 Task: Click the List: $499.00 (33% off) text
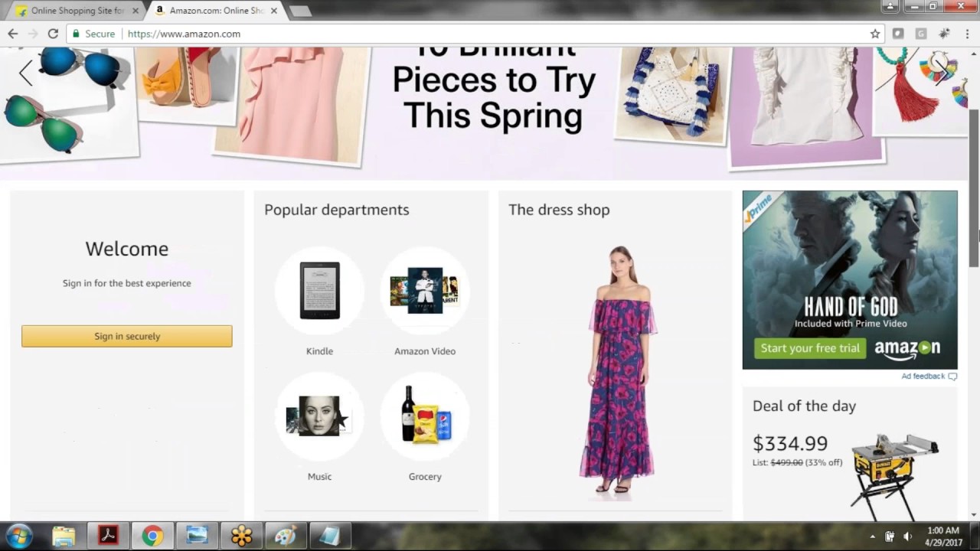point(797,462)
